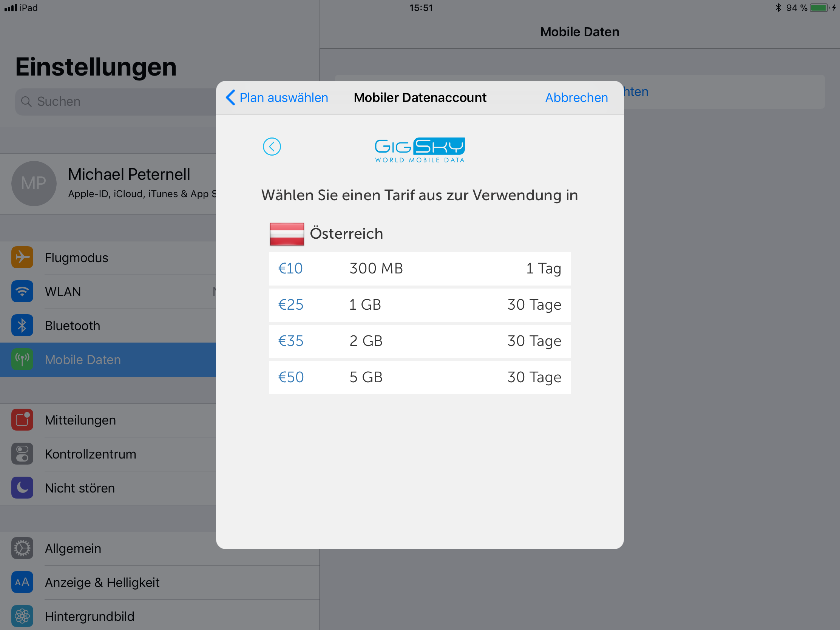
Task: Tap the Bluetooth icon in sidebar
Action: pyautogui.click(x=22, y=326)
